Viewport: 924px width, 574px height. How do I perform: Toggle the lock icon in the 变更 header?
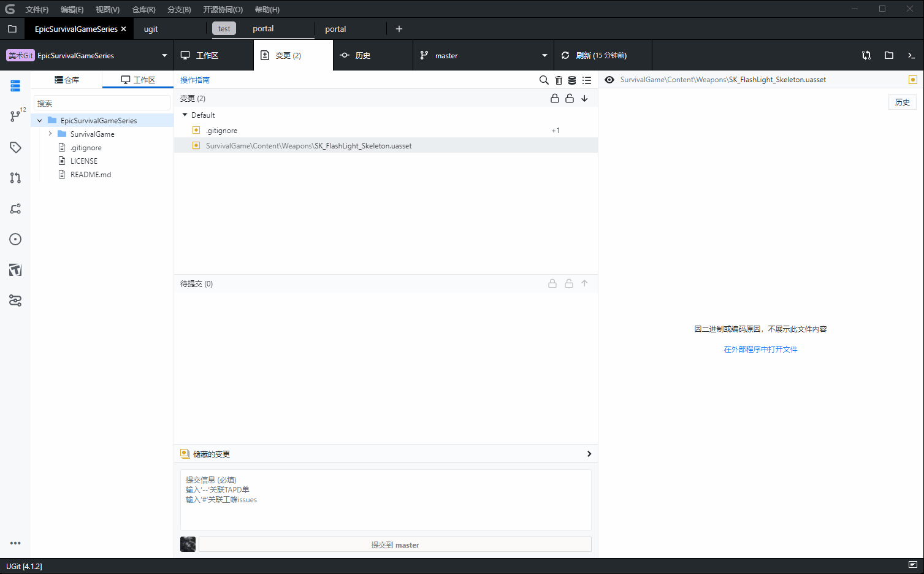(554, 98)
